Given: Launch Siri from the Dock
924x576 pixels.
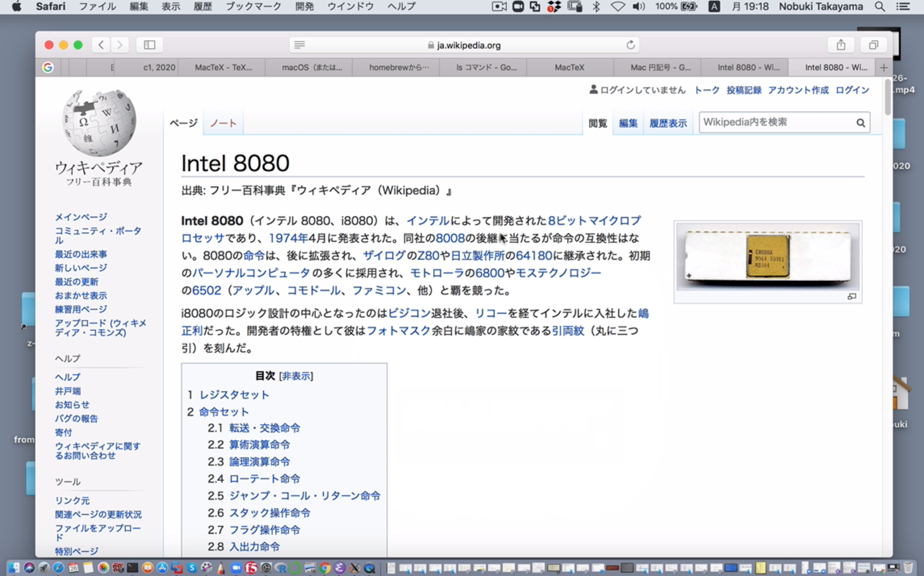Looking at the screenshot, I should 29,568.
